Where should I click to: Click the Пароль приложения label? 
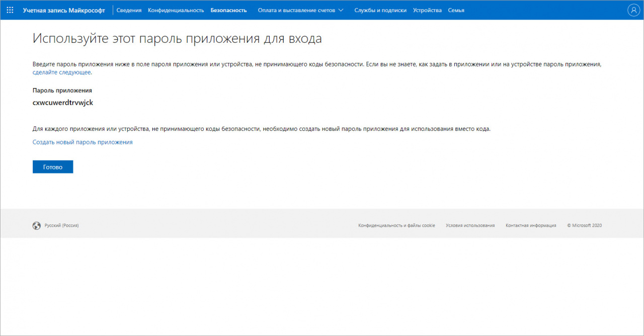tap(62, 91)
